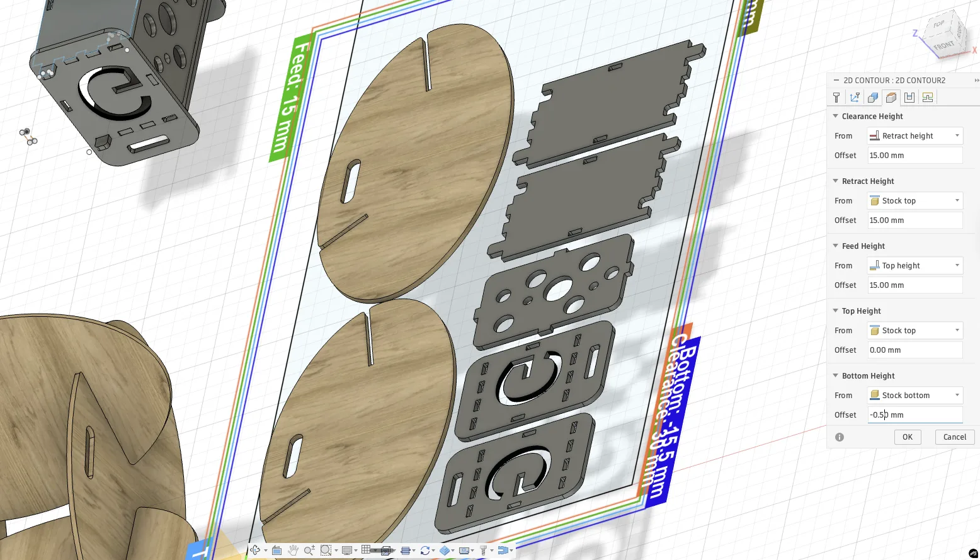Confirm settings with the OK button
The width and height of the screenshot is (980, 560).
pos(907,437)
